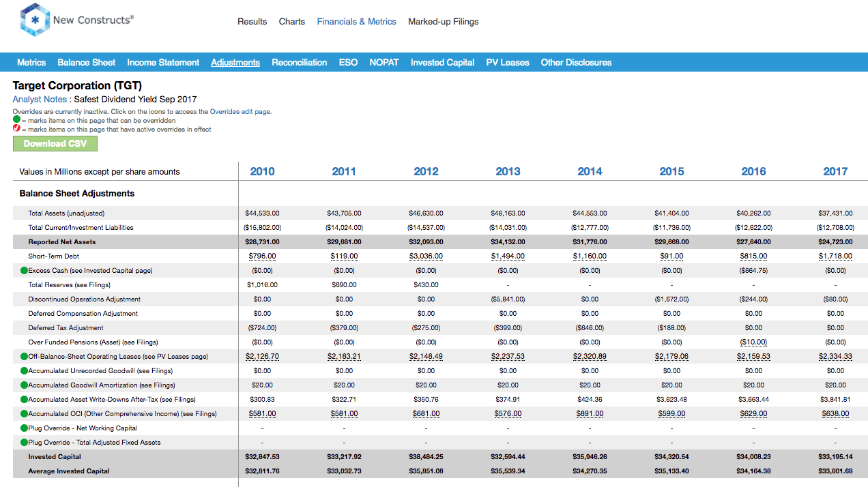Click Accumulated OCI value $638.00
Viewport: 868px width, 487px height.
[835, 414]
